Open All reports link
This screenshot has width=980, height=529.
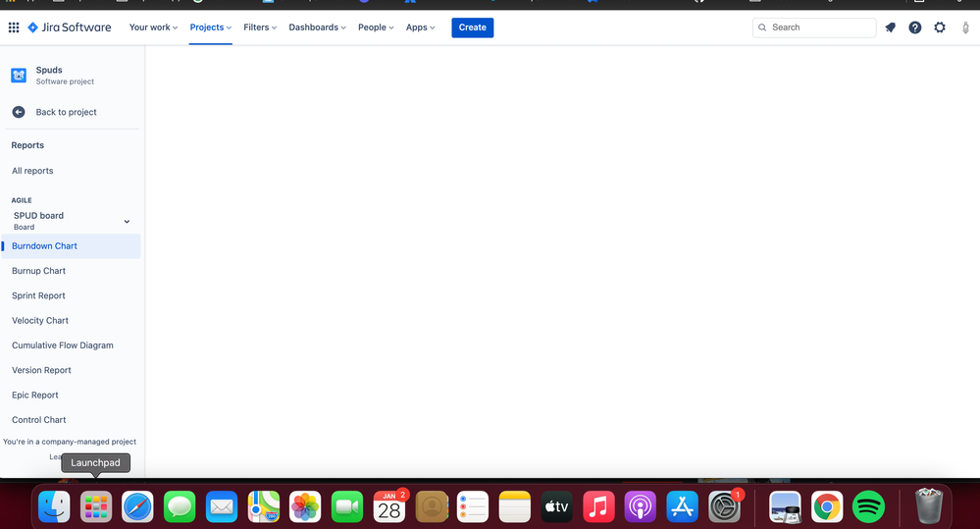point(32,171)
